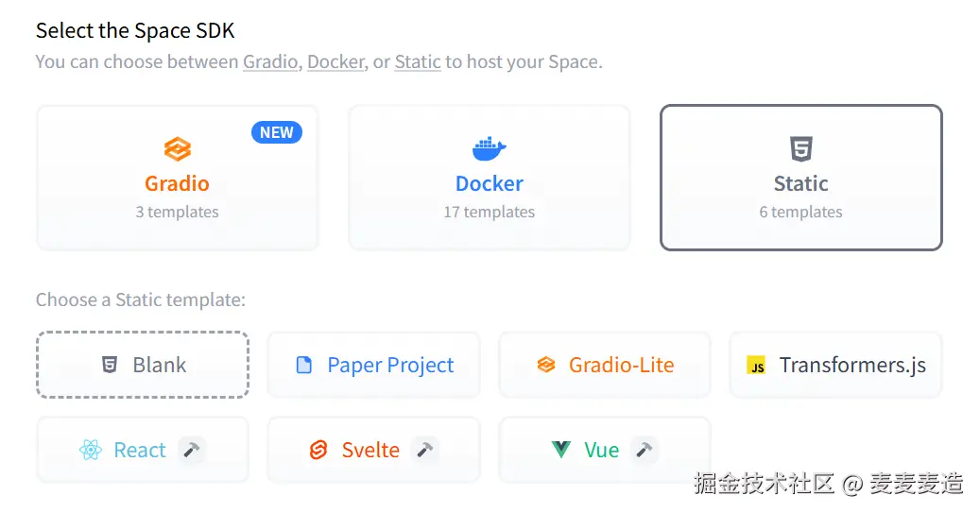The image size is (980, 513).
Task: Choose the Gradio-Lite template
Action: point(605,365)
